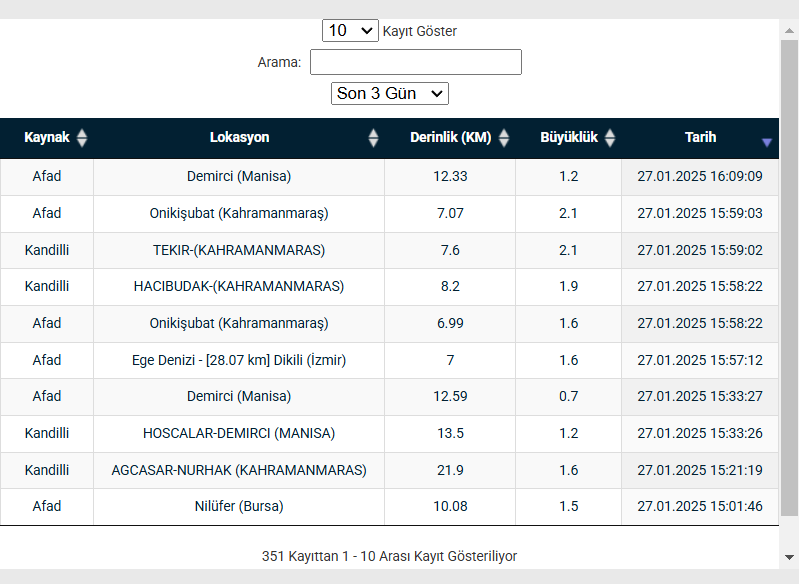Select depth value 7.6
Screen dimensions: 799x584
[450, 251]
